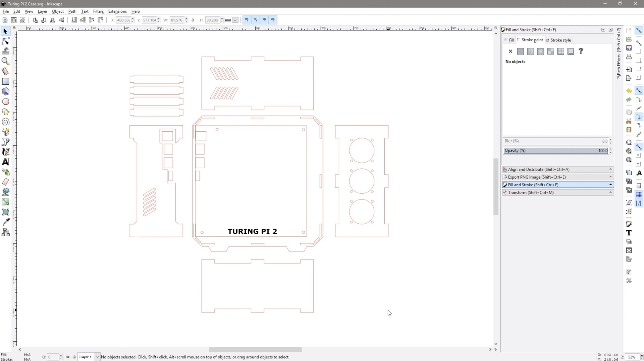
Task: Toggle the current layer lock
Action: pyautogui.click(x=74, y=357)
